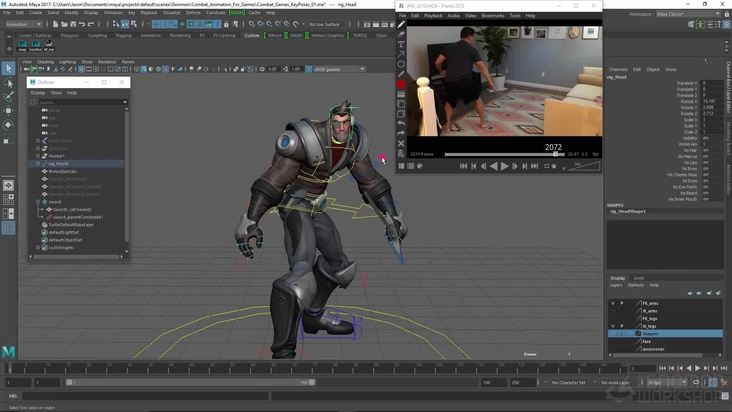Open the auto keyframe toggle icon
This screenshot has height=412, width=732.
[x=713, y=382]
